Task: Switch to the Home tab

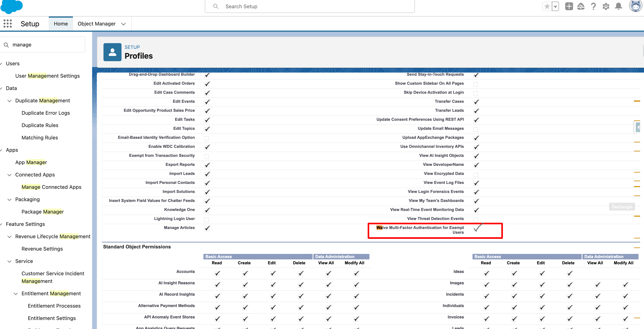Action: pos(61,24)
